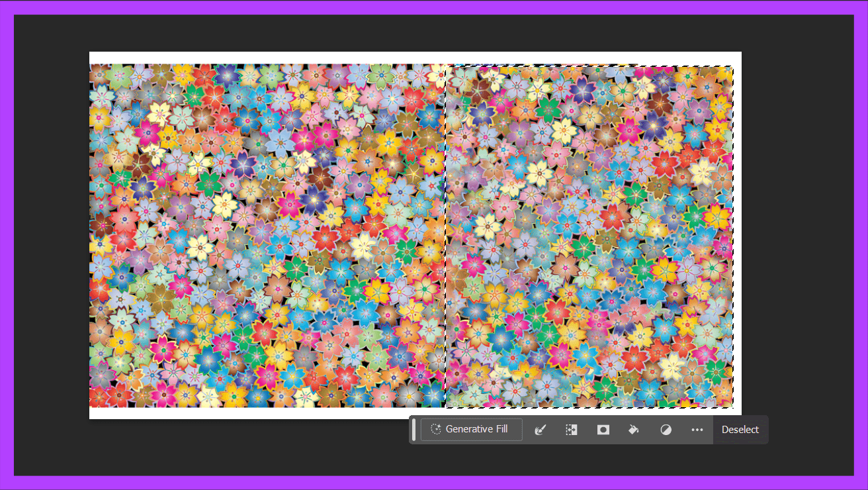Open the modify selection brush icon
Image resolution: width=868 pixels, height=490 pixels.
[540, 430]
